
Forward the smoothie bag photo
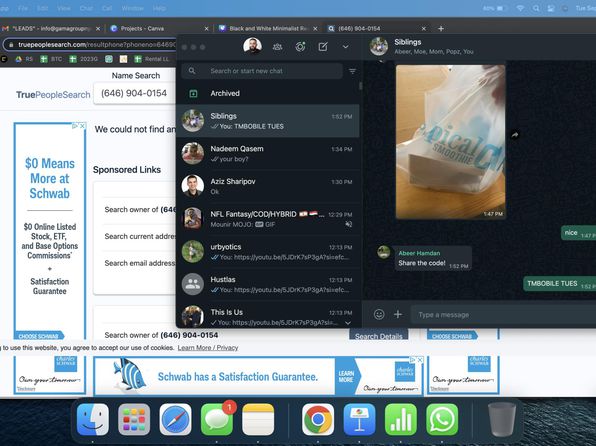pos(515,135)
